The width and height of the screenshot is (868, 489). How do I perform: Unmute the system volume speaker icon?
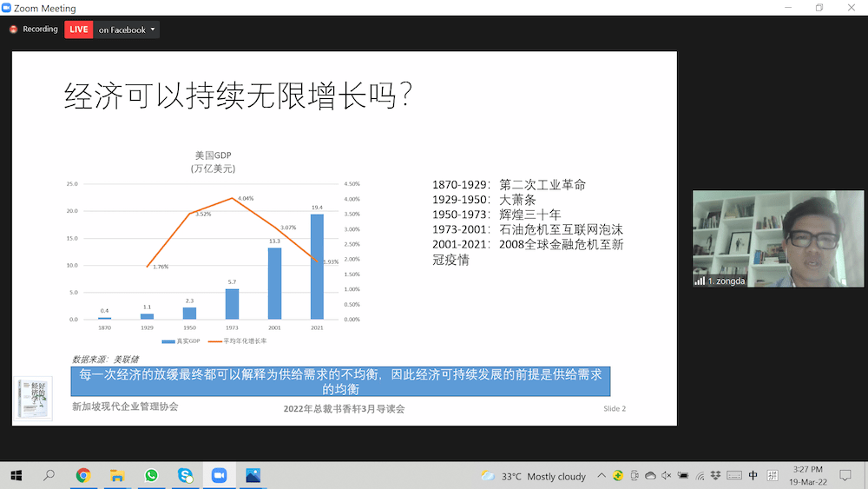click(667, 476)
